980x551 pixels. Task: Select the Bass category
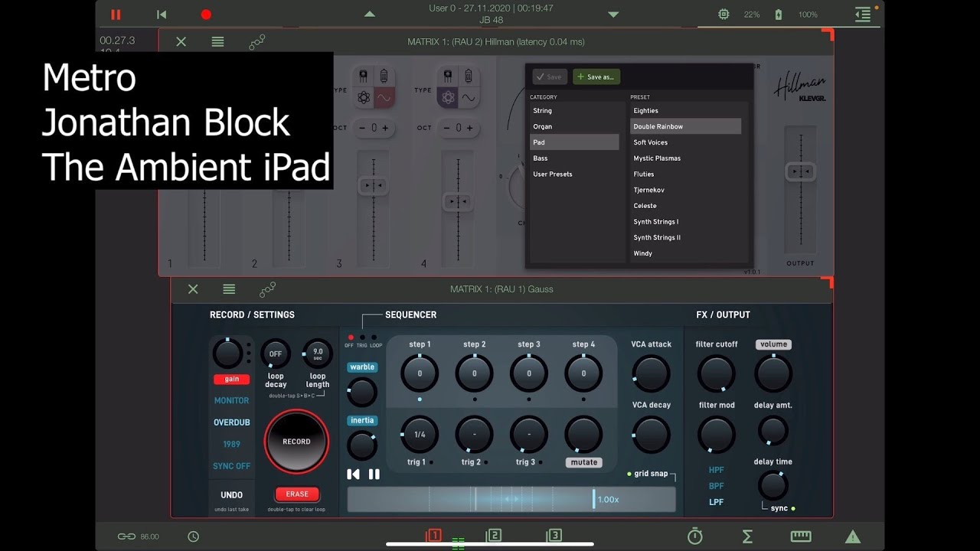[574, 158]
